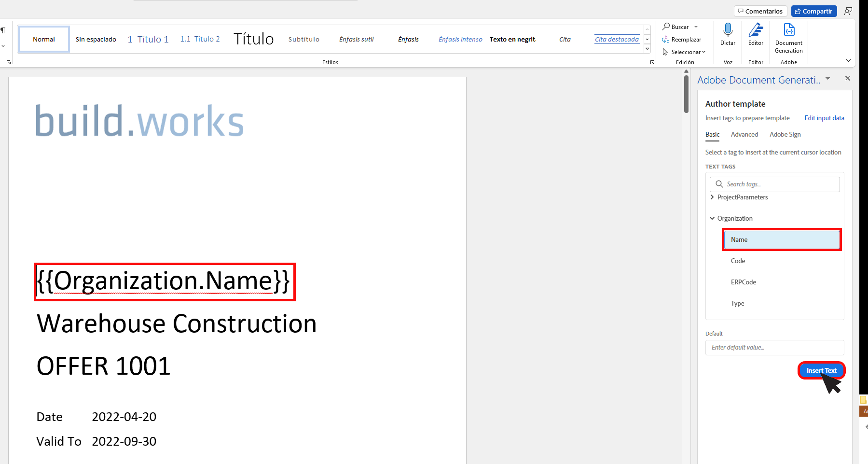Apply the Cita style
This screenshot has height=464, width=868.
(565, 39)
